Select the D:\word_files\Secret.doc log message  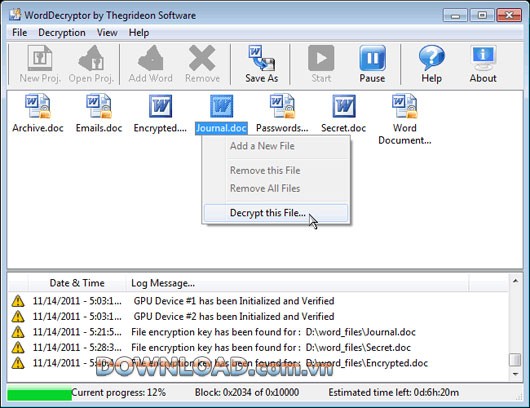point(271,347)
